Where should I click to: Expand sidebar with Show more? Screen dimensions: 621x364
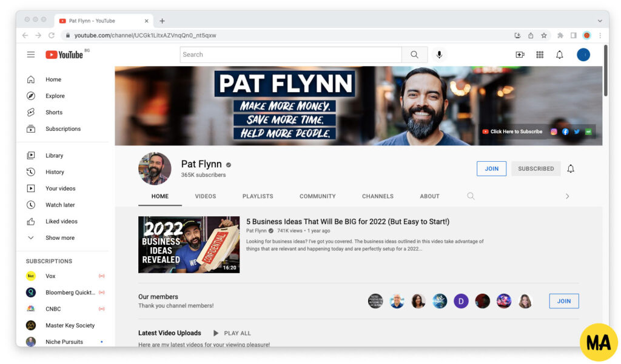click(x=60, y=238)
